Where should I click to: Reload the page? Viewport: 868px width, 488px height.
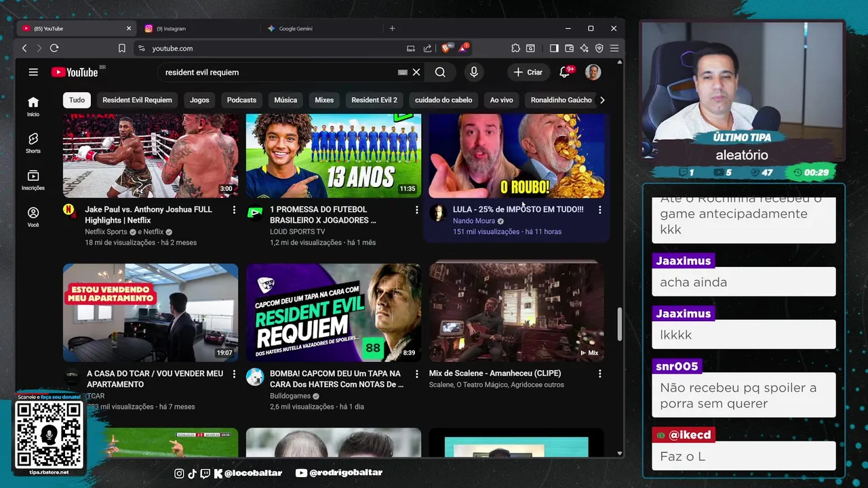(54, 48)
